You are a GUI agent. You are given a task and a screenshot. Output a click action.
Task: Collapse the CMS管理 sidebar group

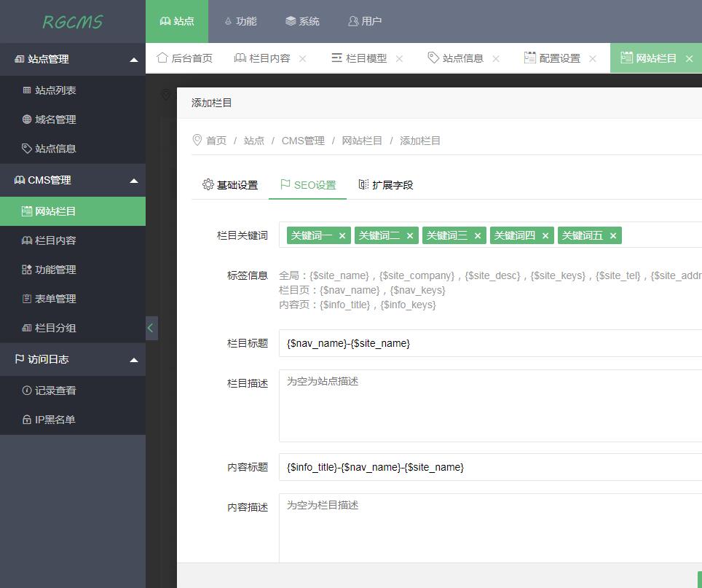click(73, 180)
